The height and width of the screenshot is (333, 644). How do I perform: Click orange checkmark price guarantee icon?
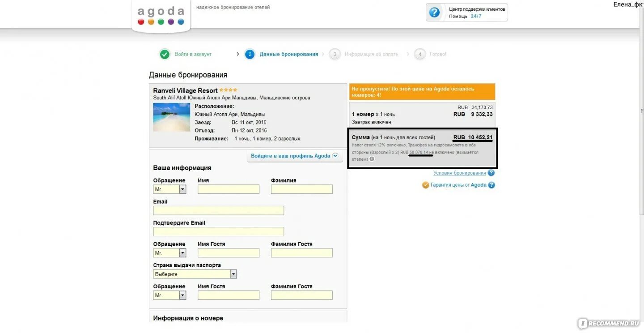click(426, 185)
